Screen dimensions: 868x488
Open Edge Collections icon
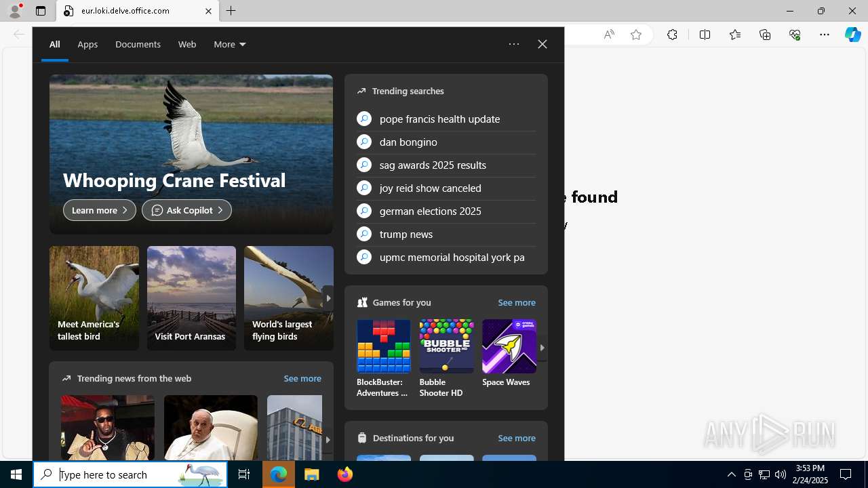tap(765, 35)
